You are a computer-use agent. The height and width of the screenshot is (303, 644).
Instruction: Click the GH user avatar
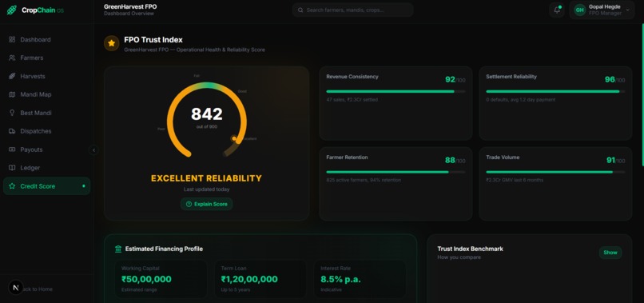tap(579, 10)
